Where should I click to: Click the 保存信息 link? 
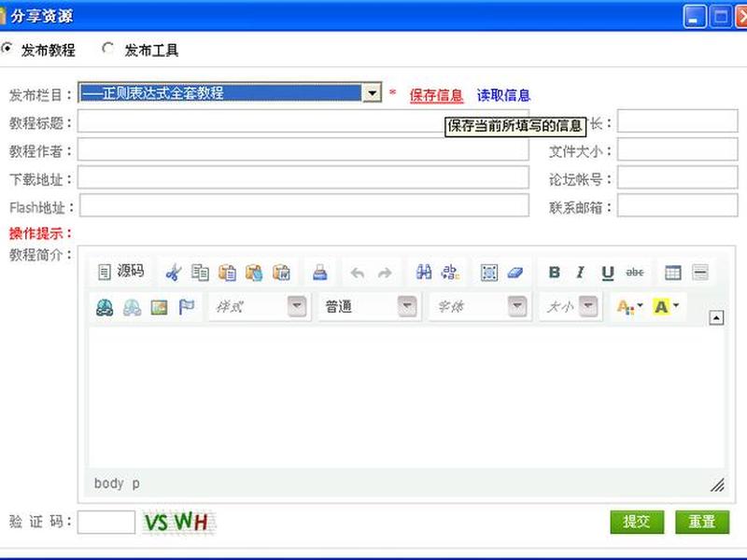(436, 95)
